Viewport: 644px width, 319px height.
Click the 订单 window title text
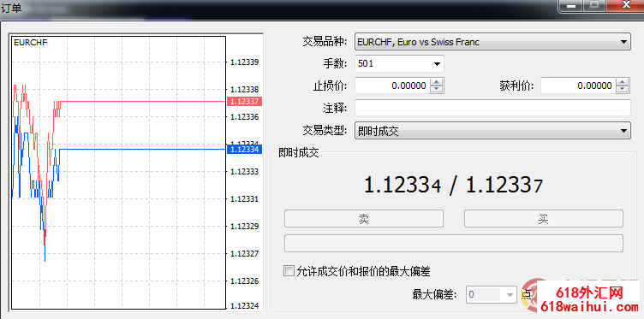[x=11, y=8]
